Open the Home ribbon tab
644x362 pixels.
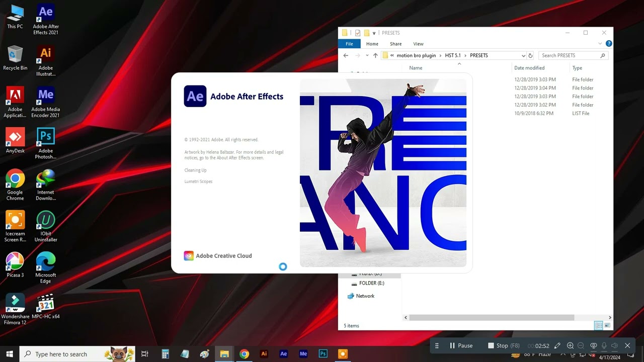coord(372,44)
